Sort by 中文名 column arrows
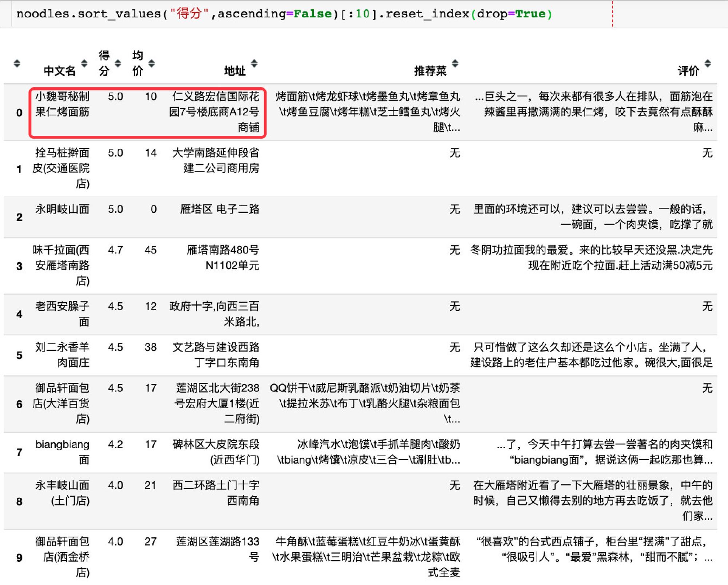The width and height of the screenshot is (728, 585). coord(84,64)
